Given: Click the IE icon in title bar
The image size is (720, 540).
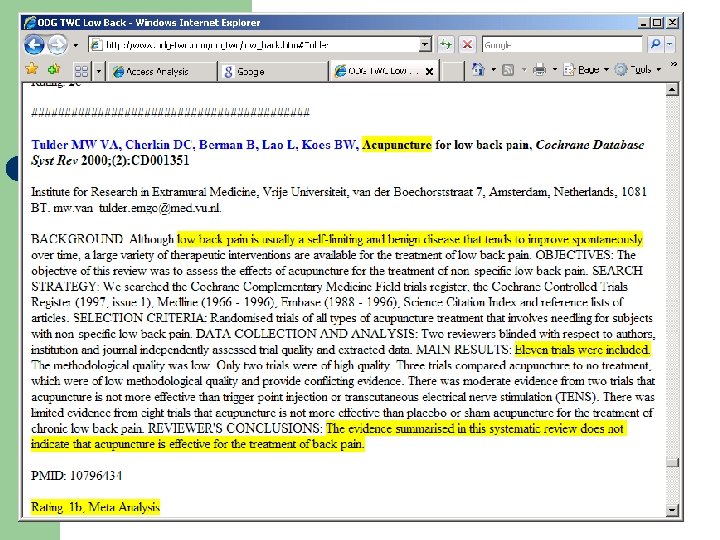Looking at the screenshot, I should pyautogui.click(x=30, y=22).
